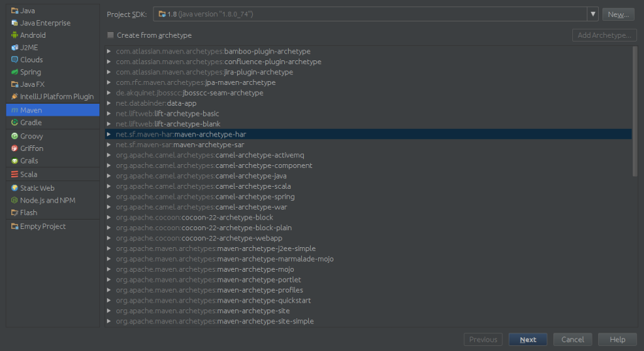Viewport: 644px width, 351px height.
Task: Click the Next button
Action: (x=528, y=340)
